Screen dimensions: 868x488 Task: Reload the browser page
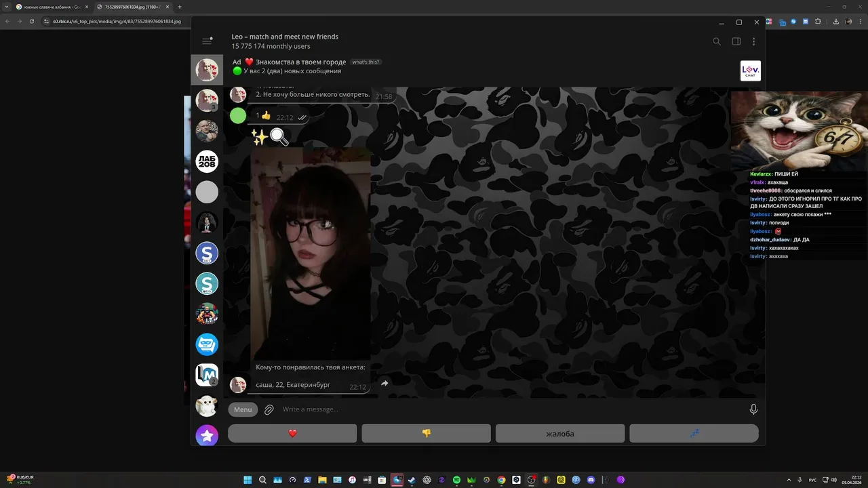(x=31, y=21)
